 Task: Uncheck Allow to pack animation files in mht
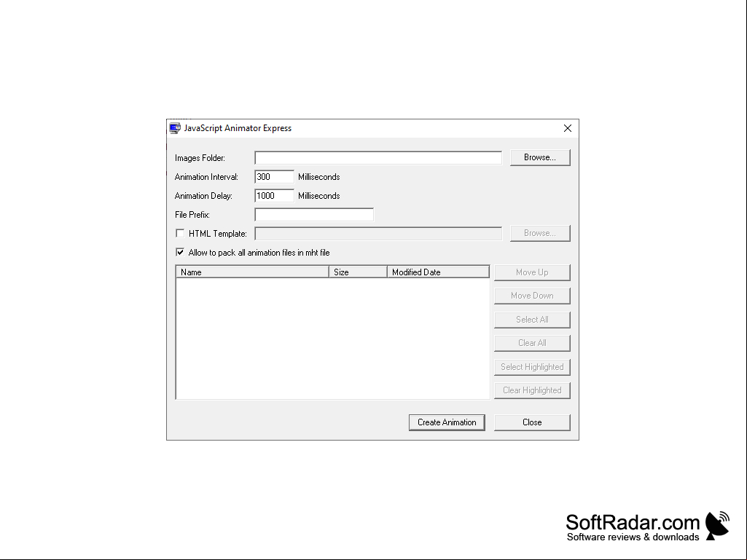[180, 253]
